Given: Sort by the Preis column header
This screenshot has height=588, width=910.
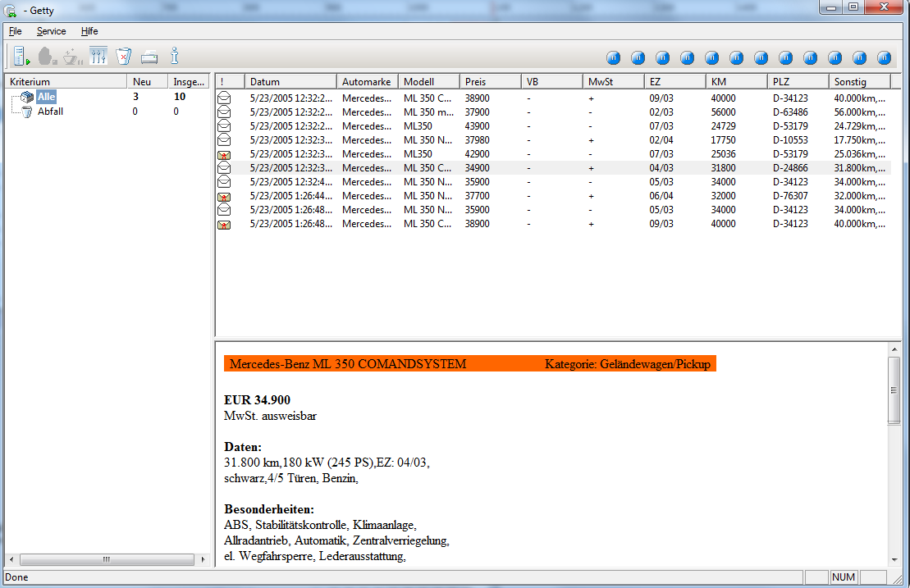Looking at the screenshot, I should point(491,82).
